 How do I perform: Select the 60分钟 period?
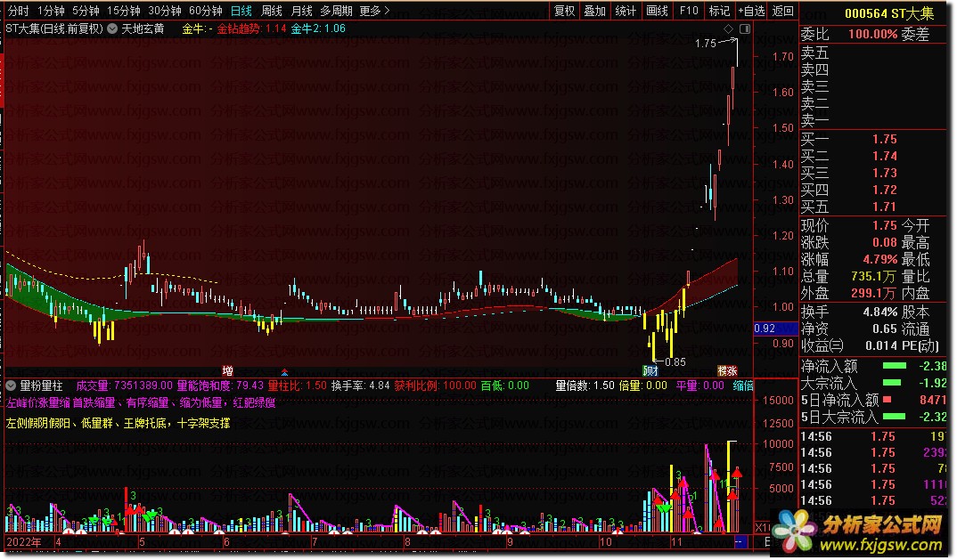(206, 11)
